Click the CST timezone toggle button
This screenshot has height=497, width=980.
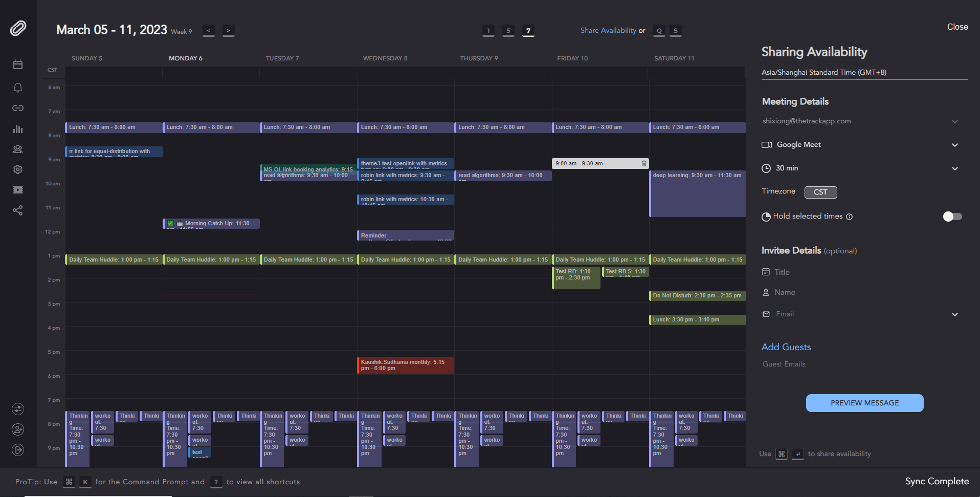(820, 192)
